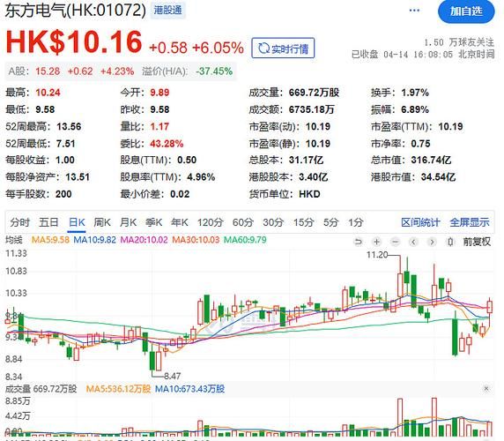504x441 pixels.
Task: Click the 港股市值 value 34.54亿
Action: [x=438, y=177]
